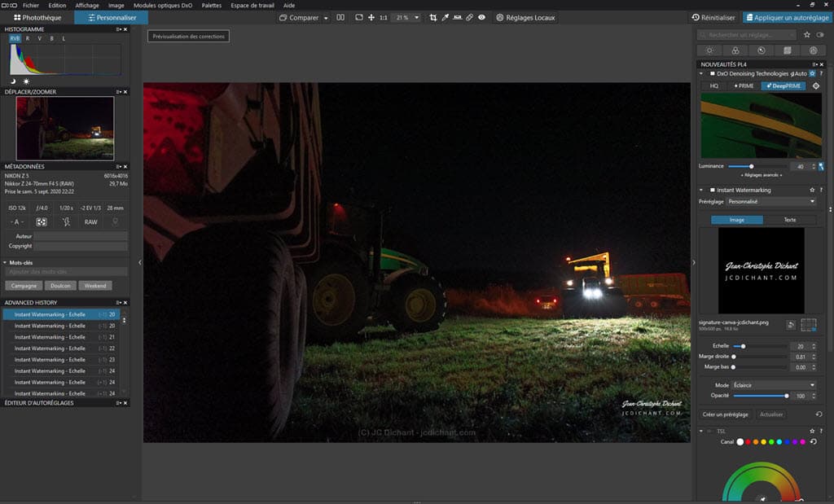Open the Light corrections palette icon
The image size is (834, 504).
709,50
